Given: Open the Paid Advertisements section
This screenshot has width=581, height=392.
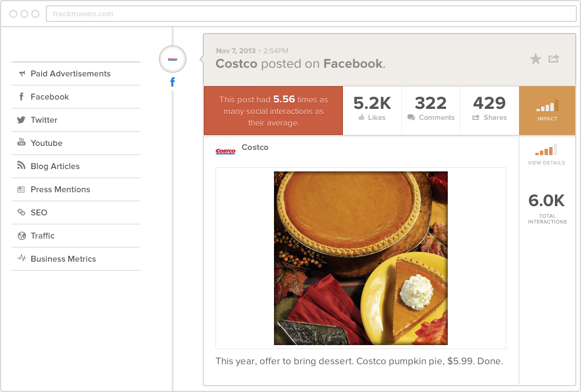Looking at the screenshot, I should tap(76, 74).
